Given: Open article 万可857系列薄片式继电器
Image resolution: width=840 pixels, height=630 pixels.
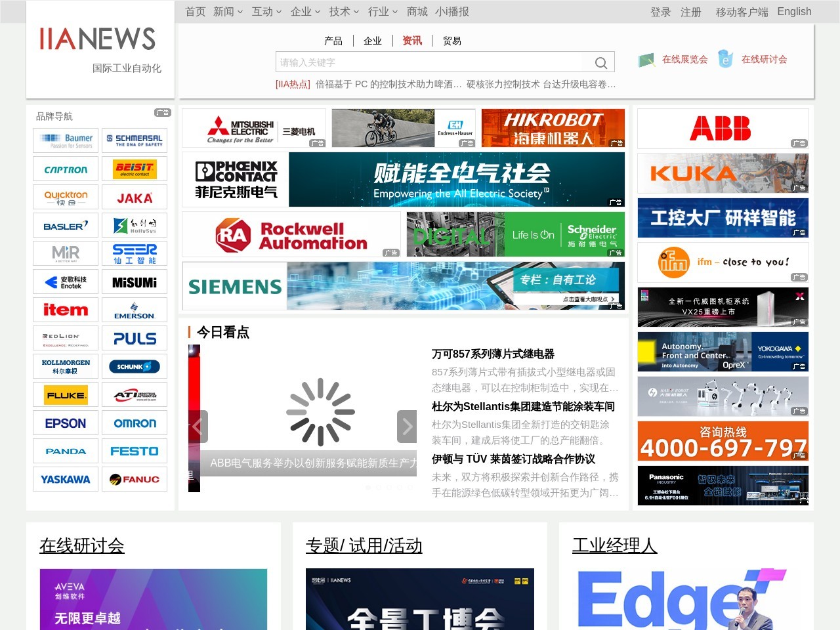Looking at the screenshot, I should click(493, 354).
